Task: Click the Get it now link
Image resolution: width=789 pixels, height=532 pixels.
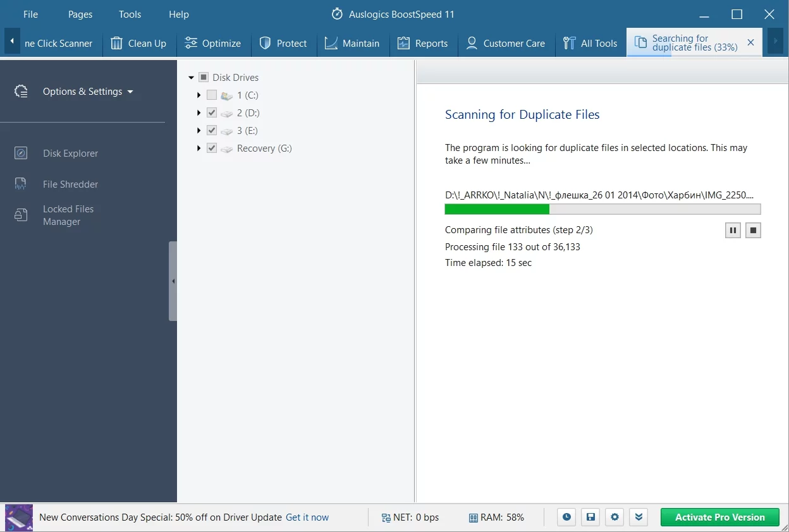Action: tap(307, 517)
